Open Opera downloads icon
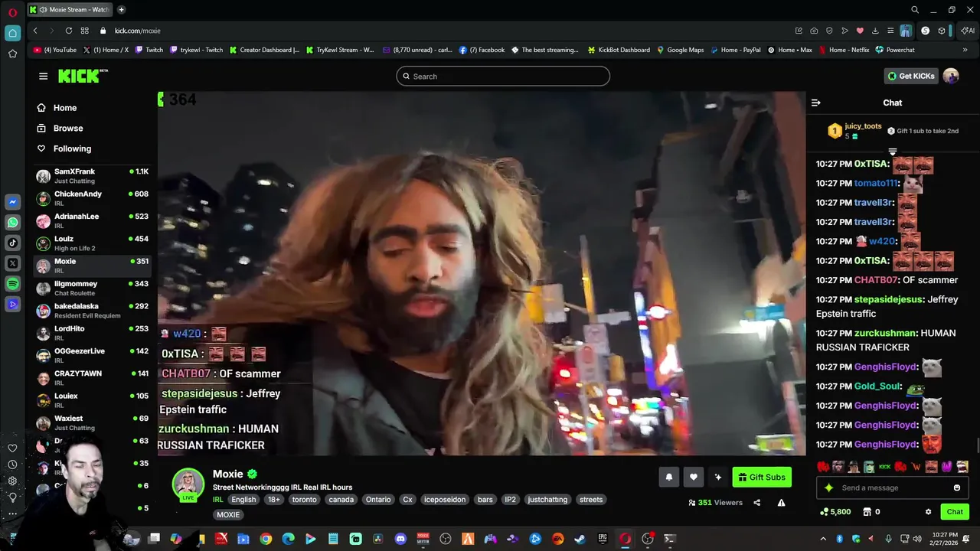Viewport: 980px width, 551px height. click(875, 31)
